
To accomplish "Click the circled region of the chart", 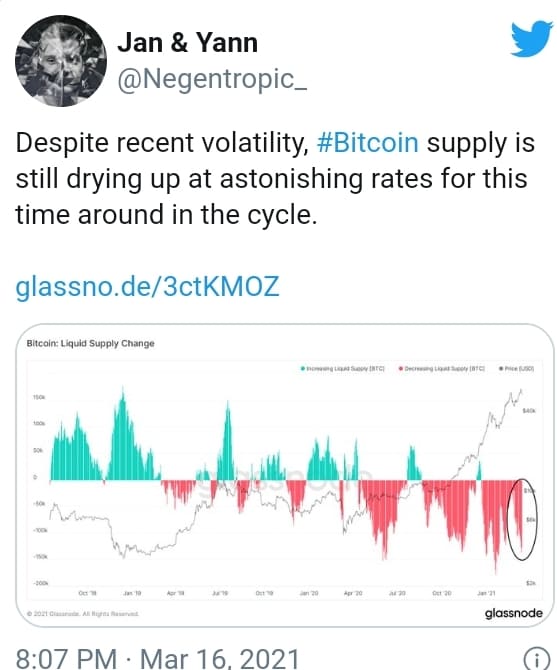I will tap(522, 519).
